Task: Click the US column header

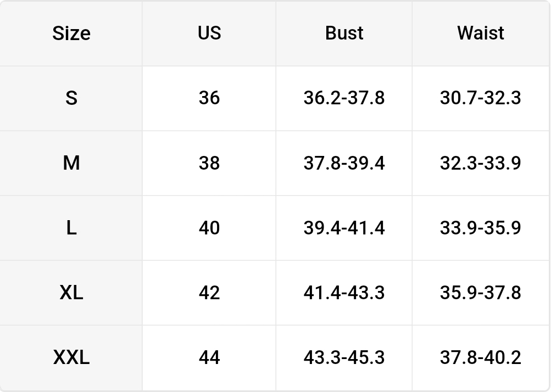Action: point(209,33)
